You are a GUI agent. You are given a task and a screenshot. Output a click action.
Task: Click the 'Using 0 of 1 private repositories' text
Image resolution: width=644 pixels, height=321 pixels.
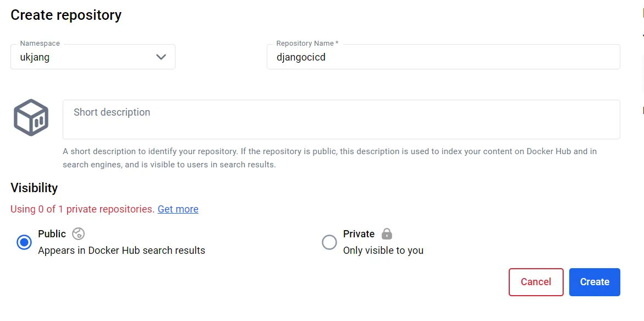click(82, 209)
